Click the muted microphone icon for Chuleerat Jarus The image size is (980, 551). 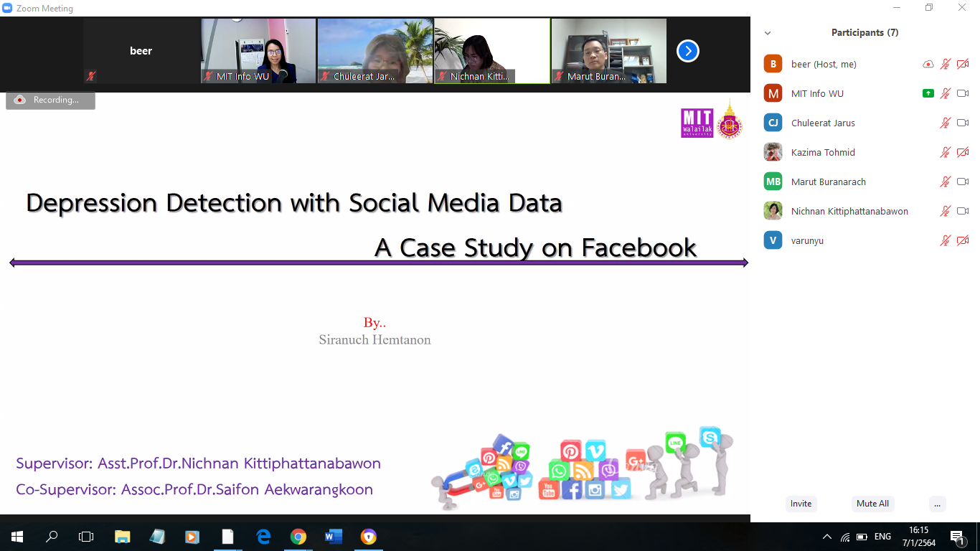tap(946, 123)
